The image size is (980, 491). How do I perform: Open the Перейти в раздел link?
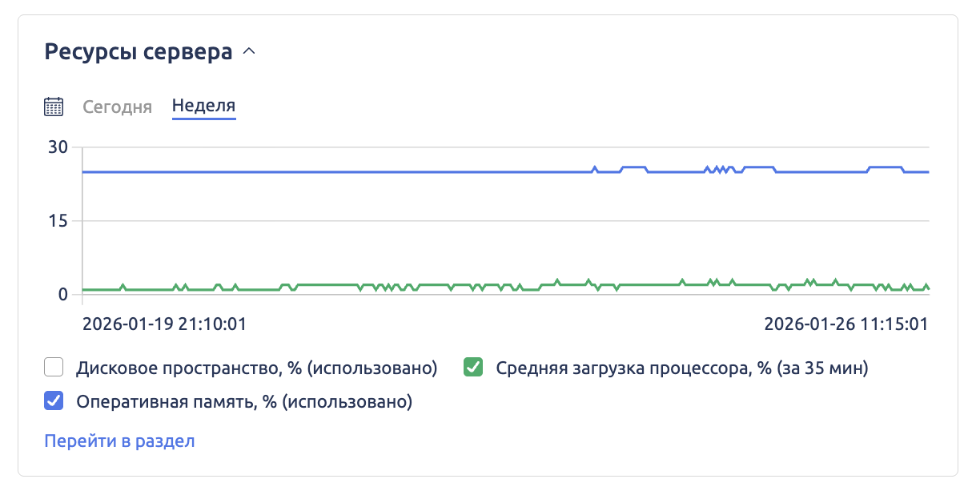(x=119, y=441)
